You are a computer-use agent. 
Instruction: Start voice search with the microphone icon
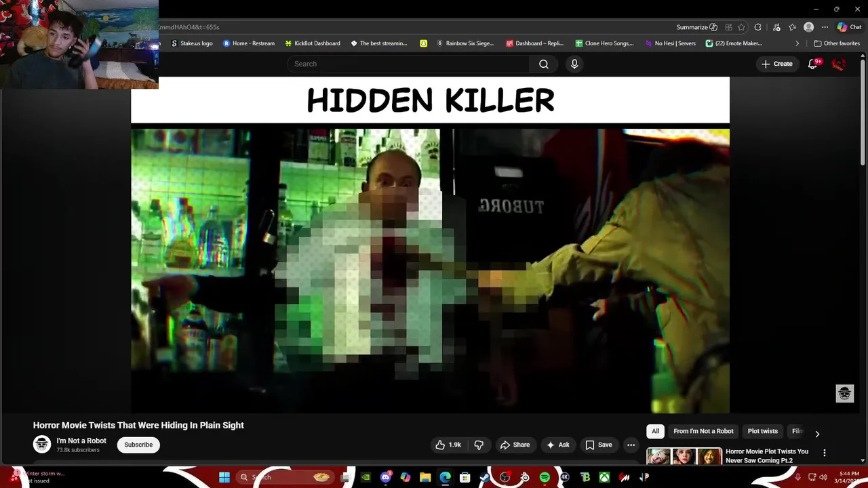click(574, 64)
